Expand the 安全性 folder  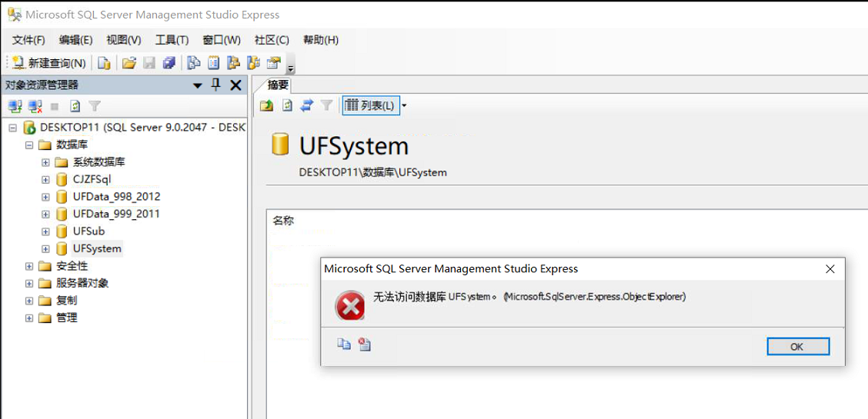point(29,267)
